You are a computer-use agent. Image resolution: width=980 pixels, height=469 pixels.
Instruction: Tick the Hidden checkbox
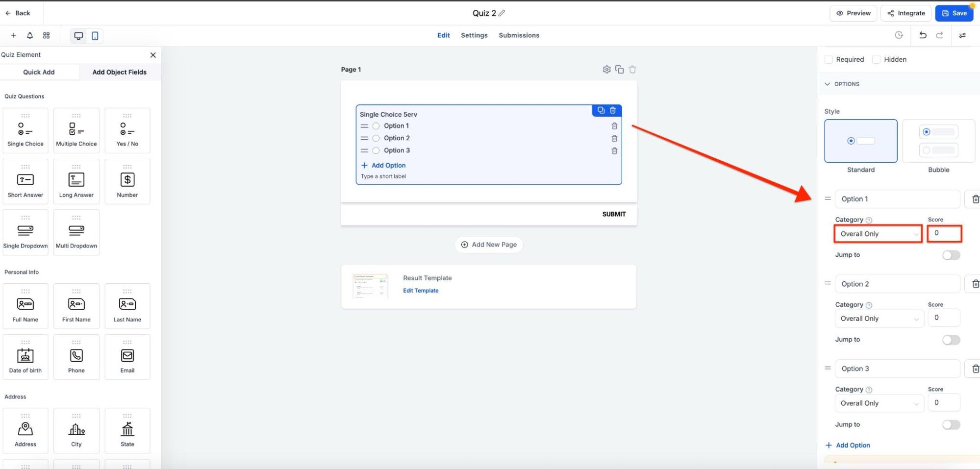click(x=877, y=59)
